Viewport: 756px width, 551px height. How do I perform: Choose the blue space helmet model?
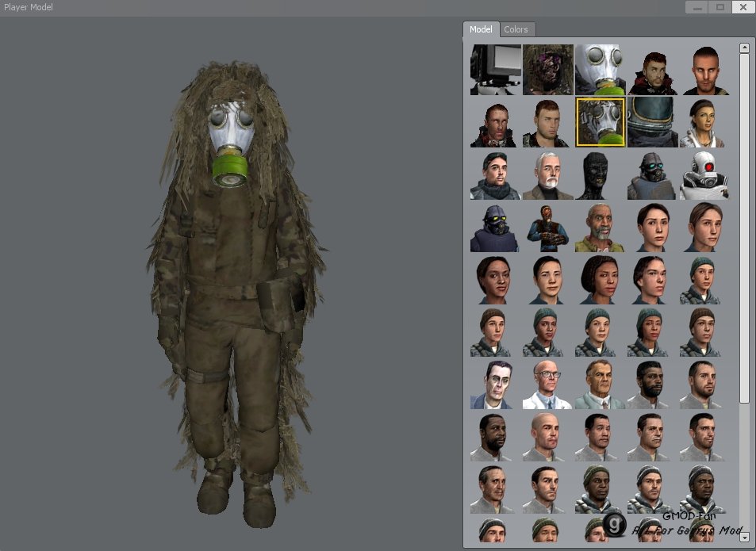[x=653, y=122]
